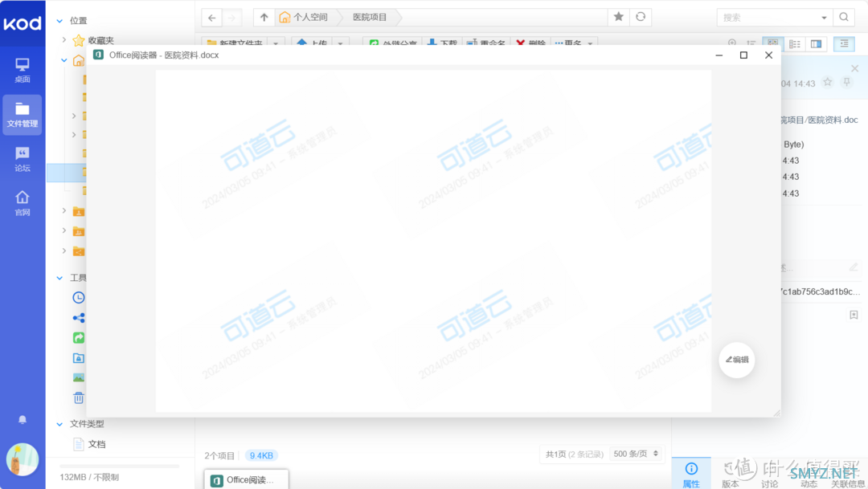
Task: Click the description edit pencil icon
Action: tap(854, 267)
